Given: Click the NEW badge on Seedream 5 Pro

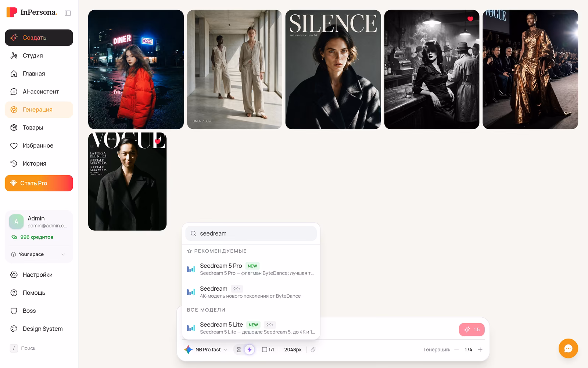Looking at the screenshot, I should 252,266.
